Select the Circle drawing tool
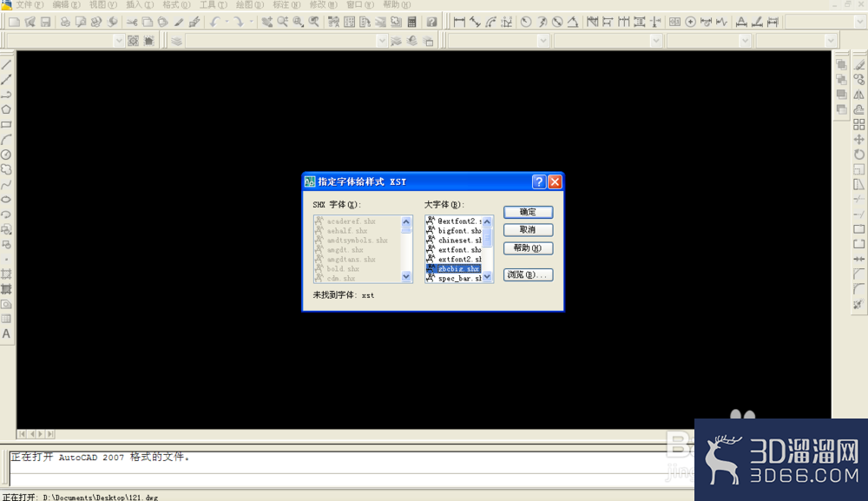The width and height of the screenshot is (868, 501). pyautogui.click(x=6, y=155)
